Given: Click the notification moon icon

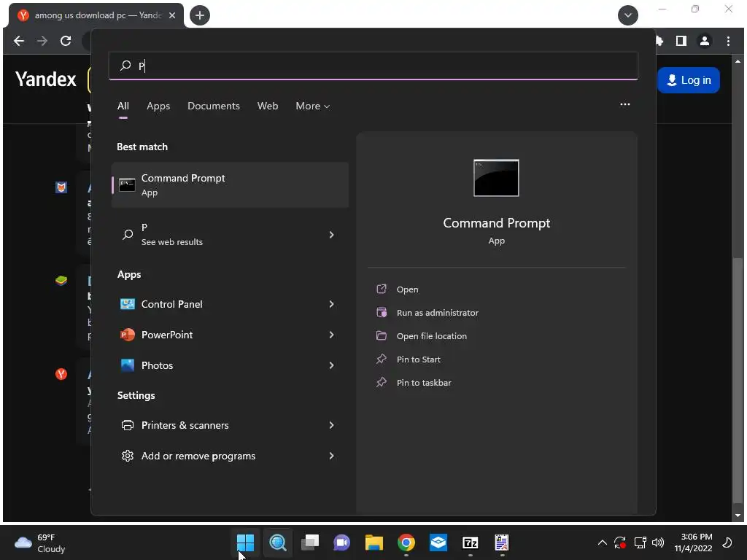Looking at the screenshot, I should [727, 542].
